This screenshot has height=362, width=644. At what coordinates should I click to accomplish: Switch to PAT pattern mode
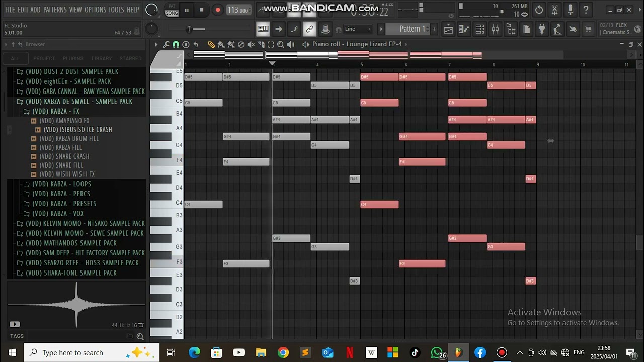(172, 6)
